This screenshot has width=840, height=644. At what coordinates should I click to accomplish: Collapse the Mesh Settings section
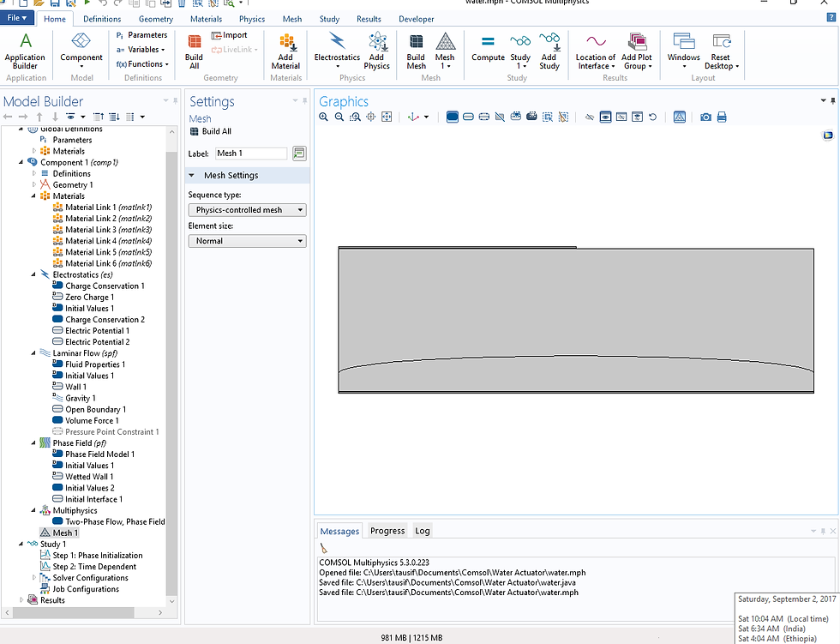[x=191, y=175]
